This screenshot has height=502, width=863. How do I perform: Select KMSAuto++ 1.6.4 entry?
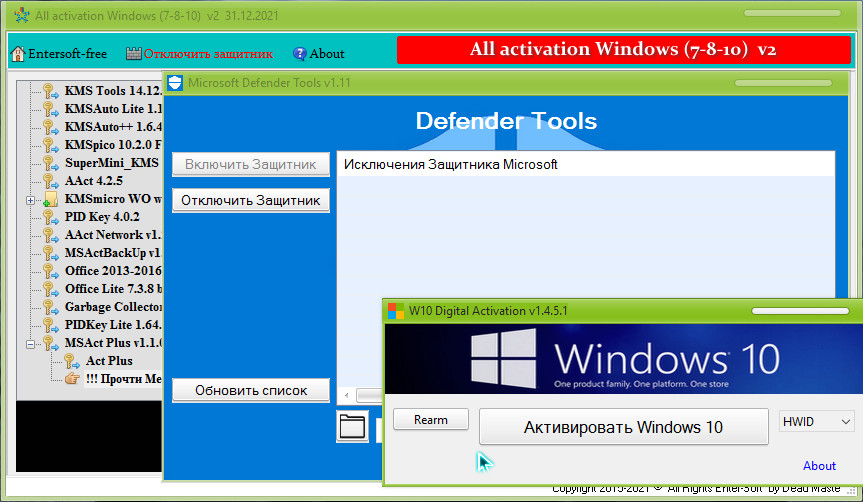point(113,127)
